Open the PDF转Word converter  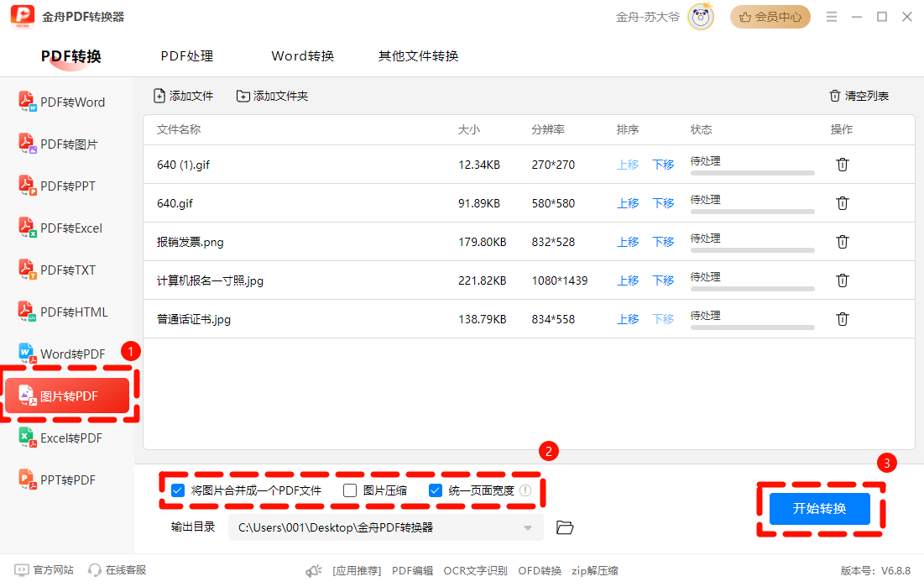62,102
